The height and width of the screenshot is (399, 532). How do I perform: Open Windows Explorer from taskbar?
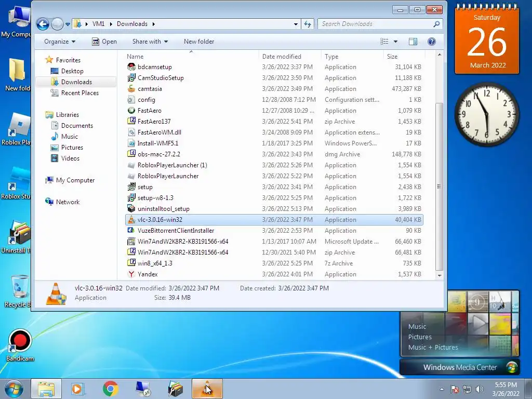46,389
